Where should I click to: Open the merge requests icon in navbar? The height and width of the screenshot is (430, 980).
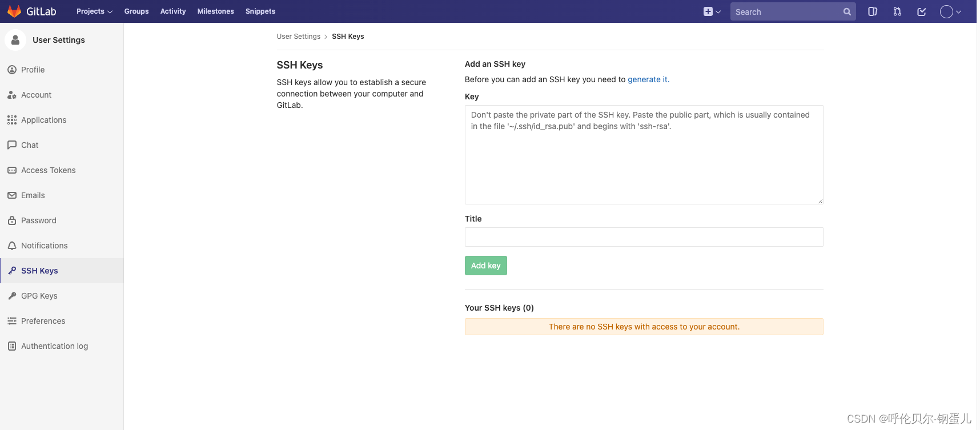(x=897, y=11)
